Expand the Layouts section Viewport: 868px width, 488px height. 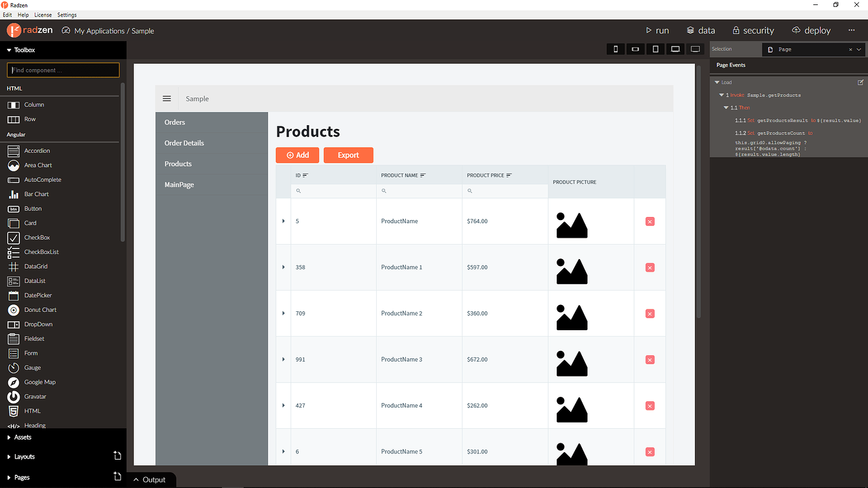(x=9, y=457)
